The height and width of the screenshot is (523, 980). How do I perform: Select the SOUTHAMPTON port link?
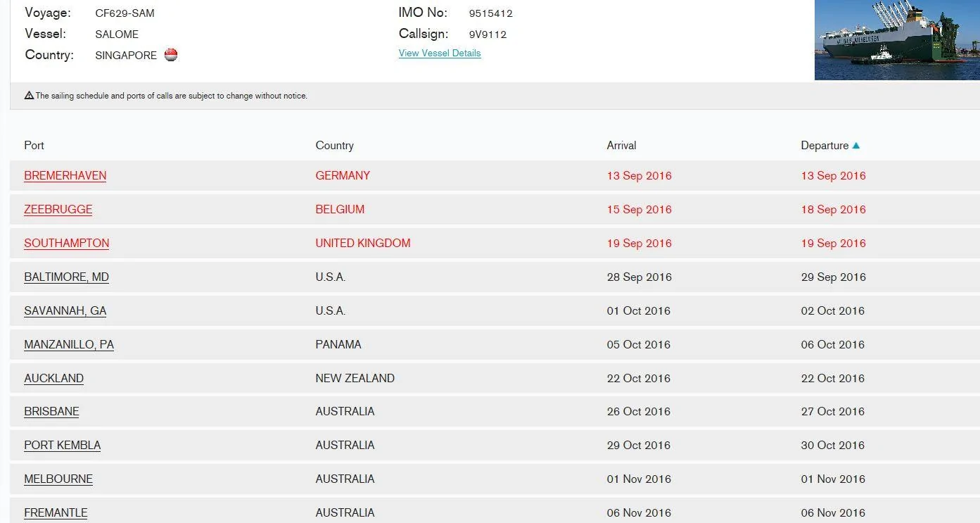coord(67,244)
